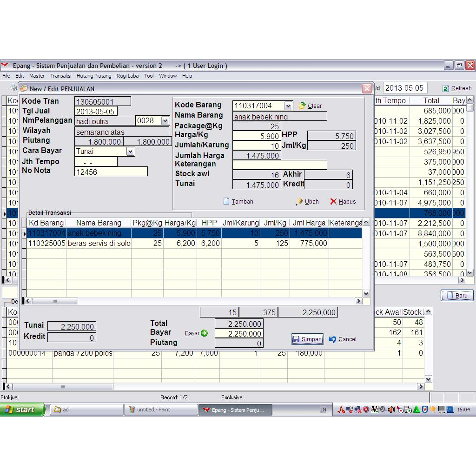Viewport: 476px width, 476px height.
Task: Open the Master menu
Action: (x=37, y=76)
